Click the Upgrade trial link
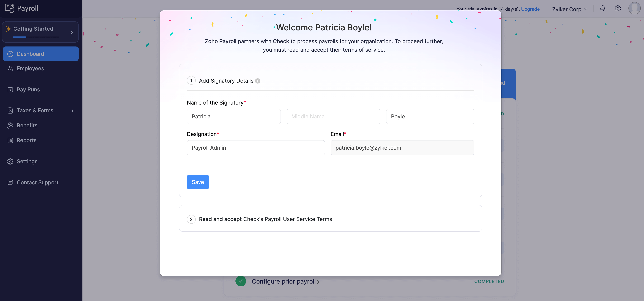Screen dimensions: 644x301 (530, 9)
